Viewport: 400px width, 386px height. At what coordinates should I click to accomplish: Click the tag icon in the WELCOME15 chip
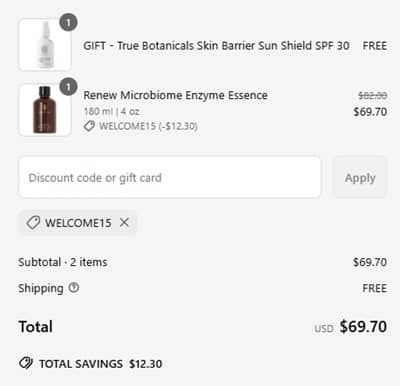click(33, 223)
